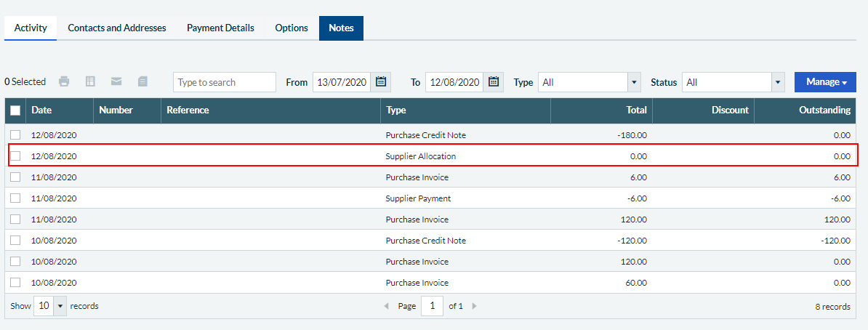Click the email envelope icon
The width and height of the screenshot is (868, 330).
tap(116, 81)
